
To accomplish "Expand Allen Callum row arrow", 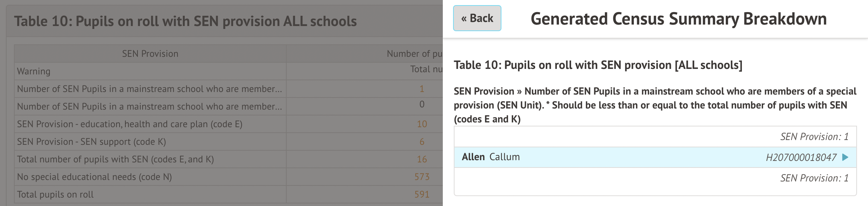I will pyautogui.click(x=845, y=157).
